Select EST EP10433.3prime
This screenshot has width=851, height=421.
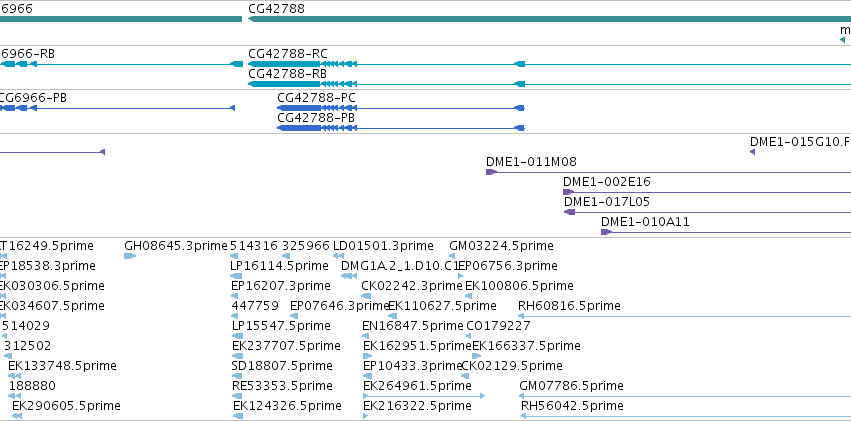pos(412,366)
